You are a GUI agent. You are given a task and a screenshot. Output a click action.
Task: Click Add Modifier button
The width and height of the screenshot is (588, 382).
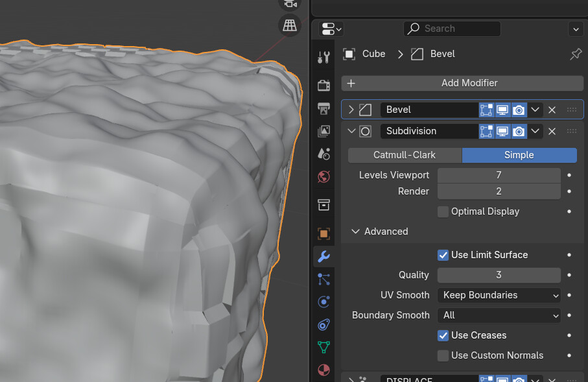pyautogui.click(x=462, y=83)
